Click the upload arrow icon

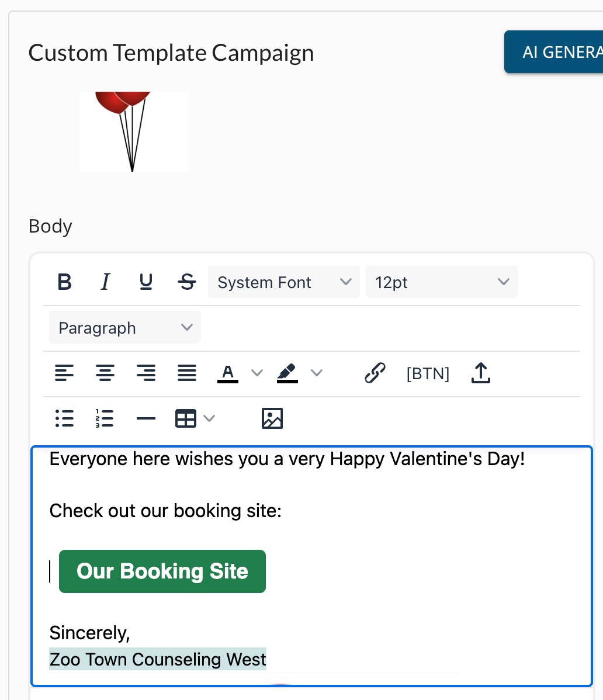(481, 373)
